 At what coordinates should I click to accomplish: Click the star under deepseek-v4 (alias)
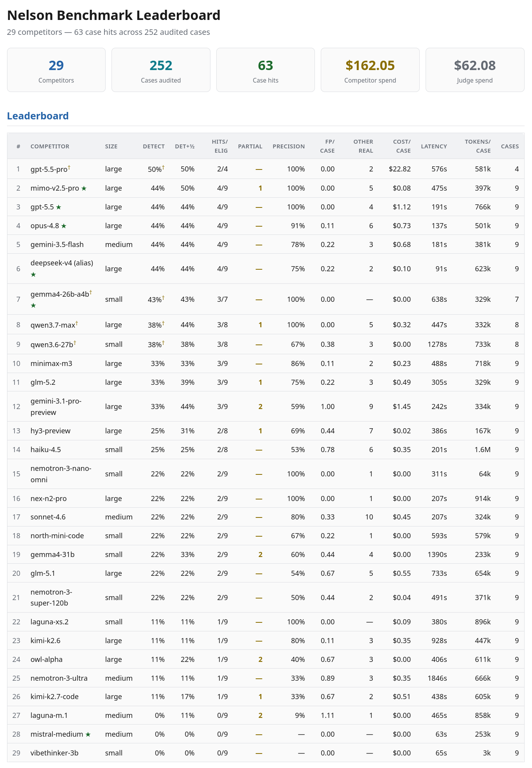[x=33, y=274]
